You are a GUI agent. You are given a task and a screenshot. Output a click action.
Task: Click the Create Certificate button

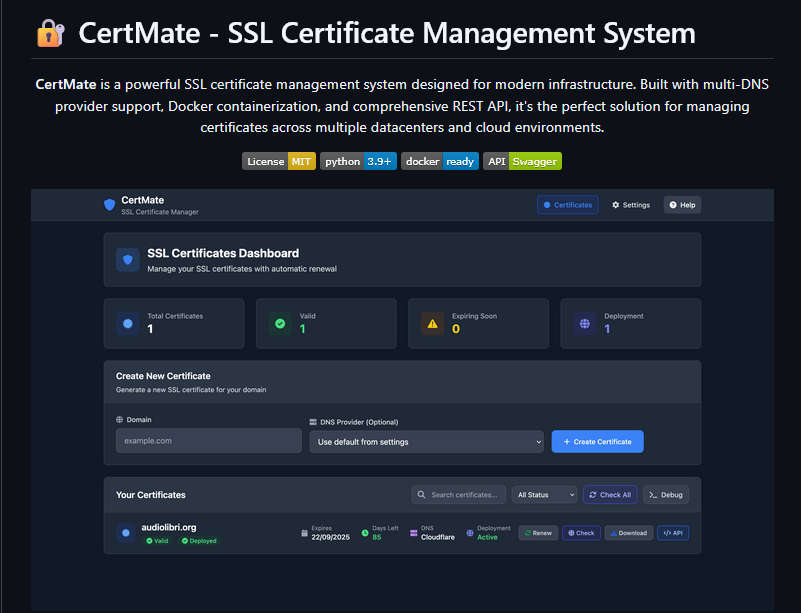tap(598, 441)
